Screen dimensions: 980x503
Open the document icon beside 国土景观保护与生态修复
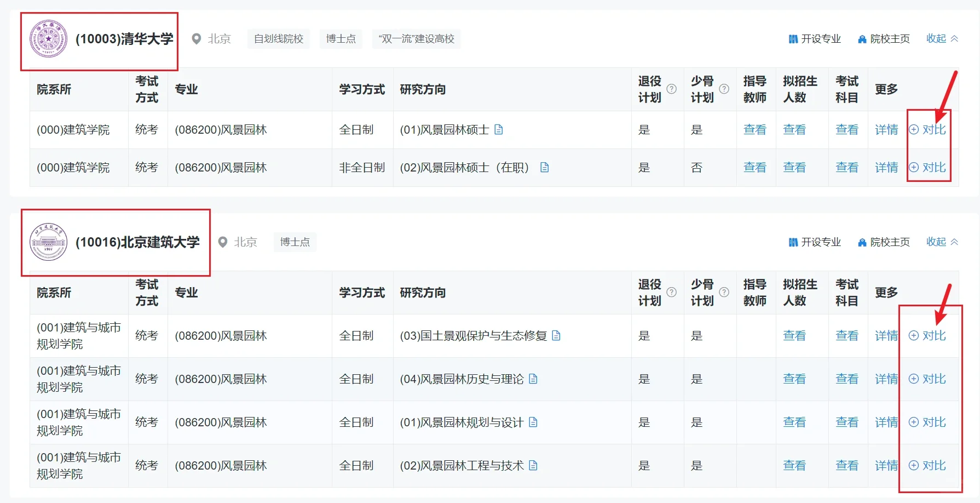556,335
